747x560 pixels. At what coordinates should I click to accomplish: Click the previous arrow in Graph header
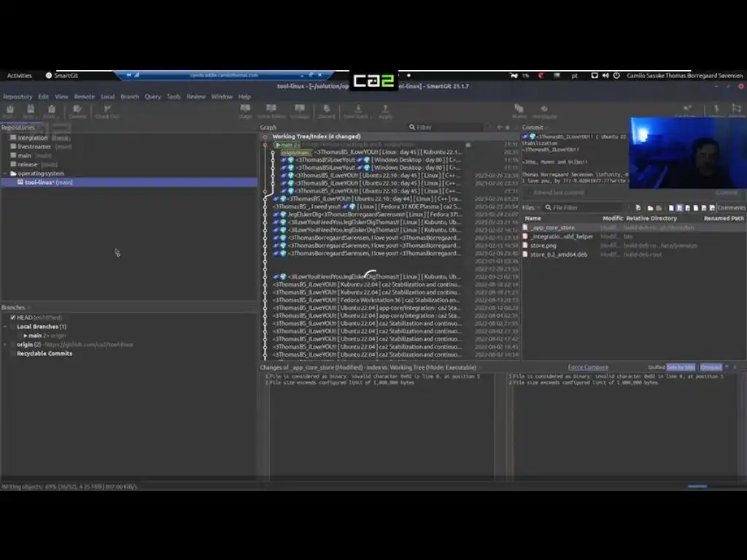click(x=499, y=127)
